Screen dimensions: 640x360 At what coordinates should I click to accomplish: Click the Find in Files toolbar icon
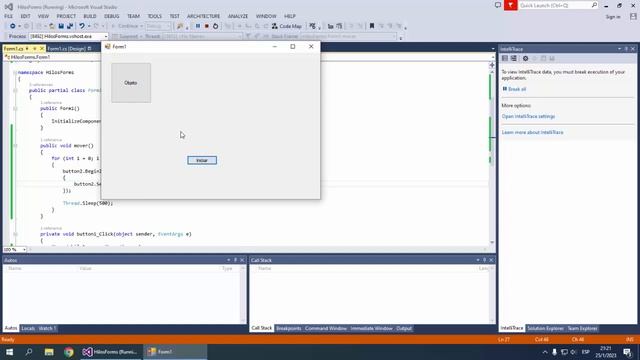coord(180,26)
